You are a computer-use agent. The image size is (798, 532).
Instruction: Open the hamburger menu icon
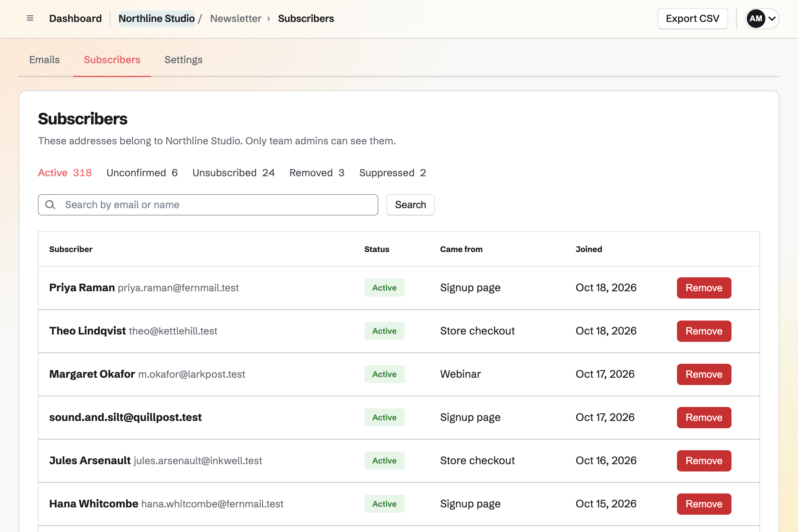pos(30,18)
